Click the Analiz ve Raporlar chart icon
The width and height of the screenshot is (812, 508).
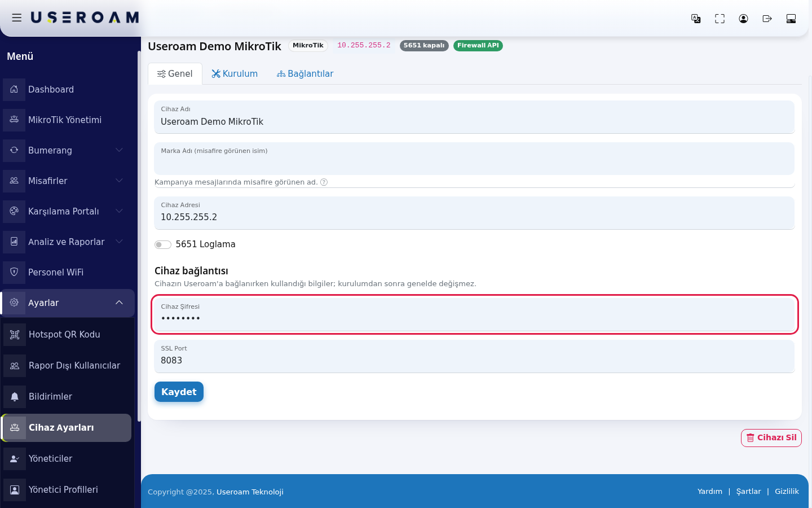[14, 242]
